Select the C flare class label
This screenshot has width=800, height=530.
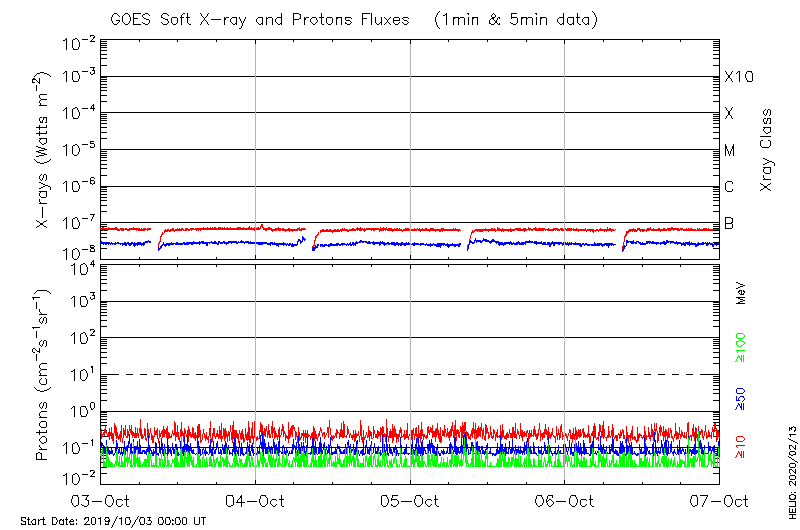pyautogui.click(x=730, y=187)
